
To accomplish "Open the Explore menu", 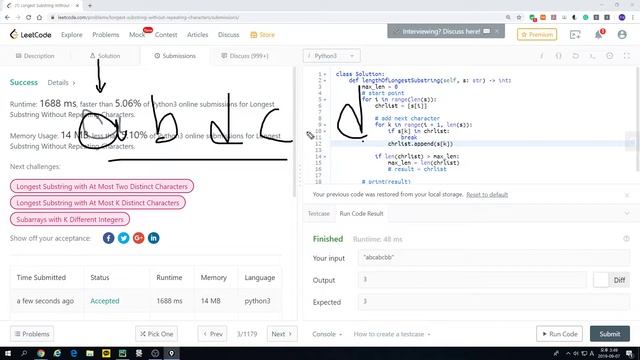I will [x=72, y=35].
